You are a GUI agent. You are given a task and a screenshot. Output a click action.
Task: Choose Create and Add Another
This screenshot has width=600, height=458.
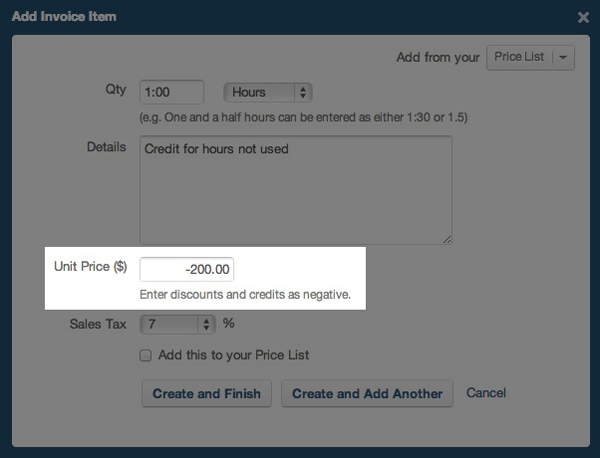point(367,393)
